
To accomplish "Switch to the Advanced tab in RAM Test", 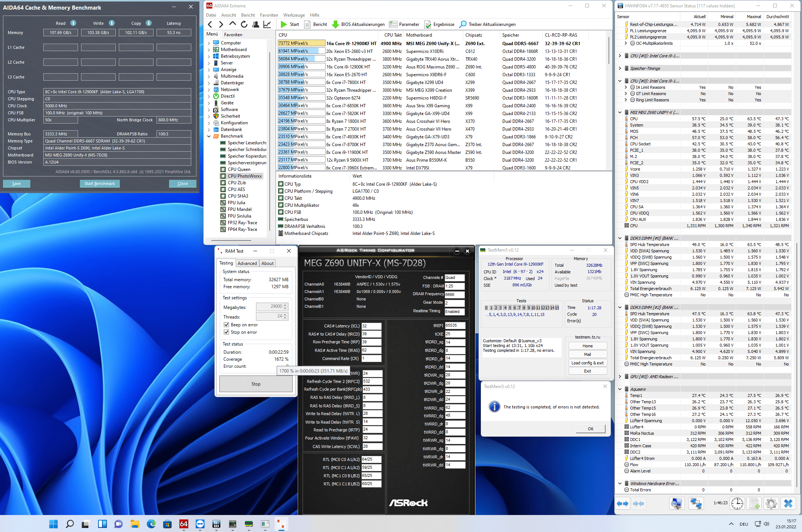I will point(247,263).
